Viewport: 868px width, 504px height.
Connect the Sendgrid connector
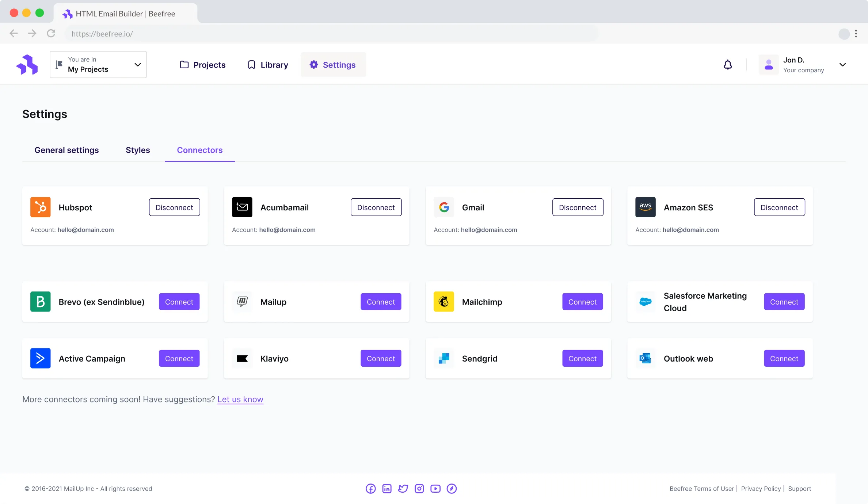(x=582, y=358)
